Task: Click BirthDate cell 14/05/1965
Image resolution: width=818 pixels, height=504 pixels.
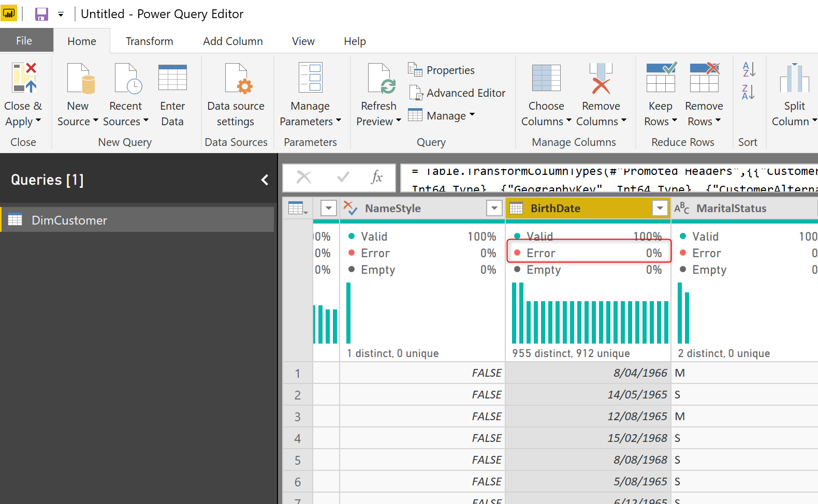Action: (x=588, y=395)
